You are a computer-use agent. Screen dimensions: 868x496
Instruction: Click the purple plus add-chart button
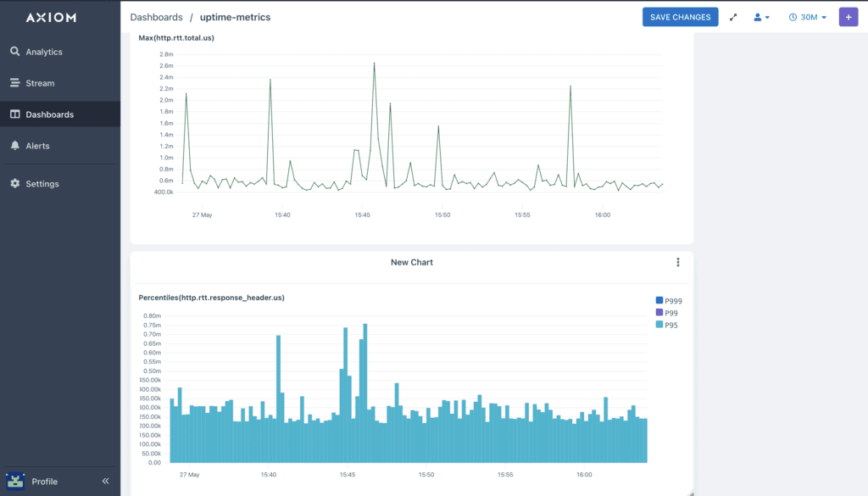pyautogui.click(x=849, y=17)
